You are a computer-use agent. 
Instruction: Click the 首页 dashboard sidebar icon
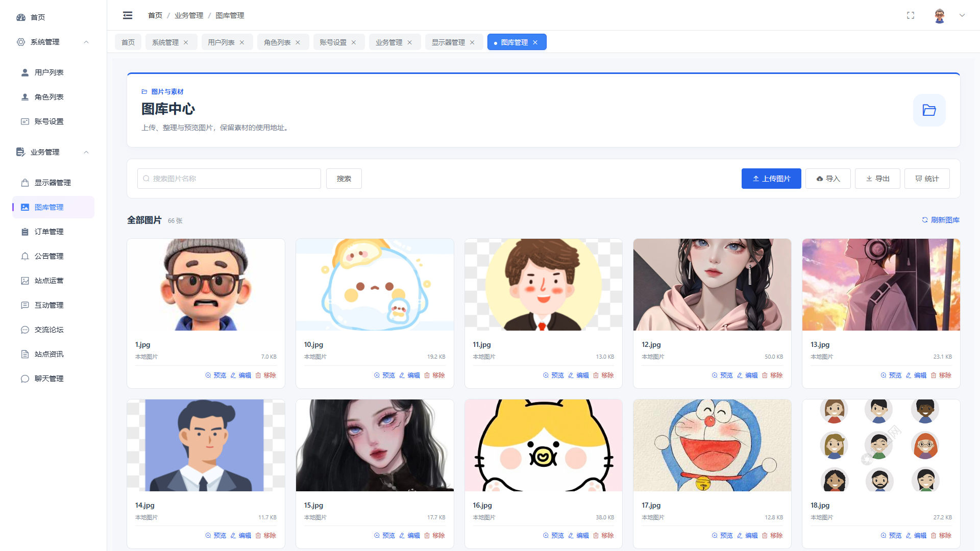coord(21,17)
